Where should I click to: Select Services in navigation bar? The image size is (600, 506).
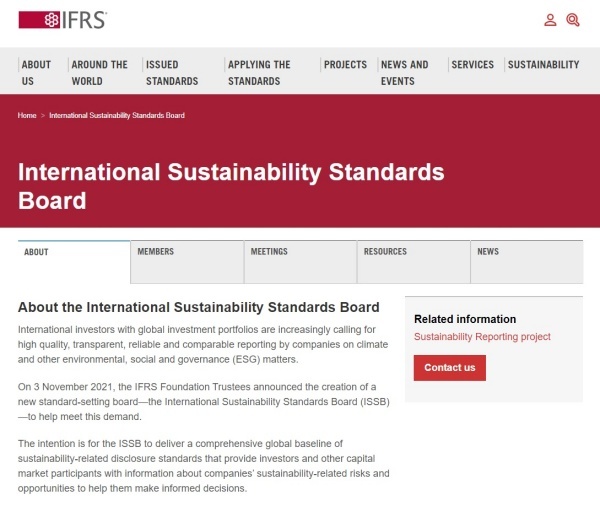[472, 65]
